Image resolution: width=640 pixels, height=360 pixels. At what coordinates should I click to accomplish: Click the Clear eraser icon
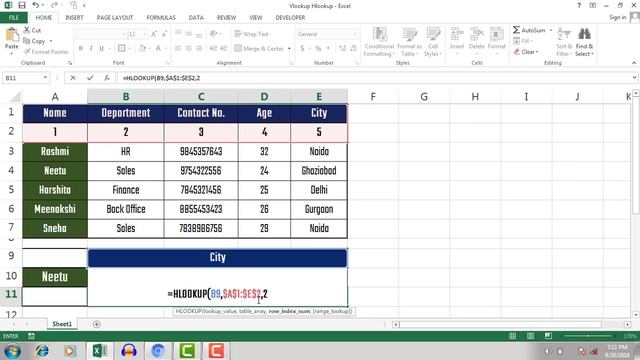point(517,52)
